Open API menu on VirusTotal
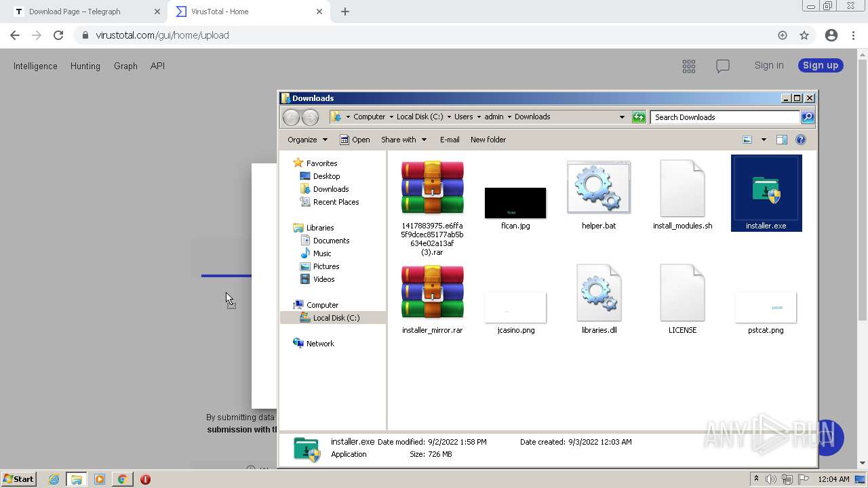868x488 pixels. (x=157, y=66)
